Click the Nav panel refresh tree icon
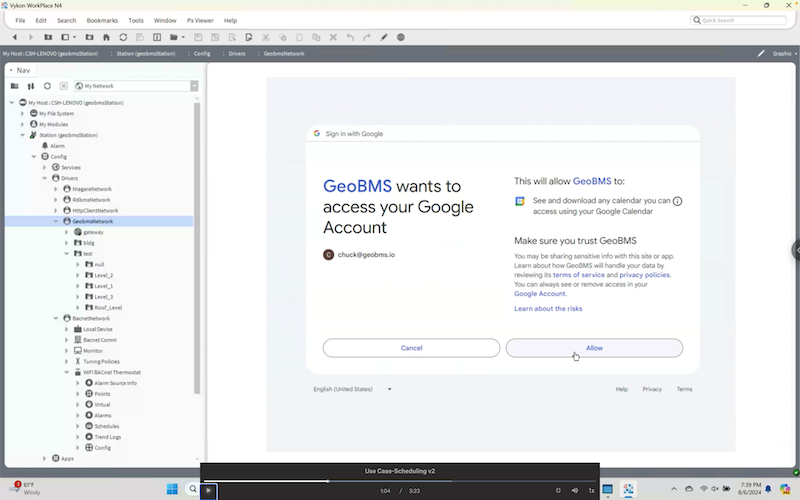The height and width of the screenshot is (500, 800). tap(47, 86)
